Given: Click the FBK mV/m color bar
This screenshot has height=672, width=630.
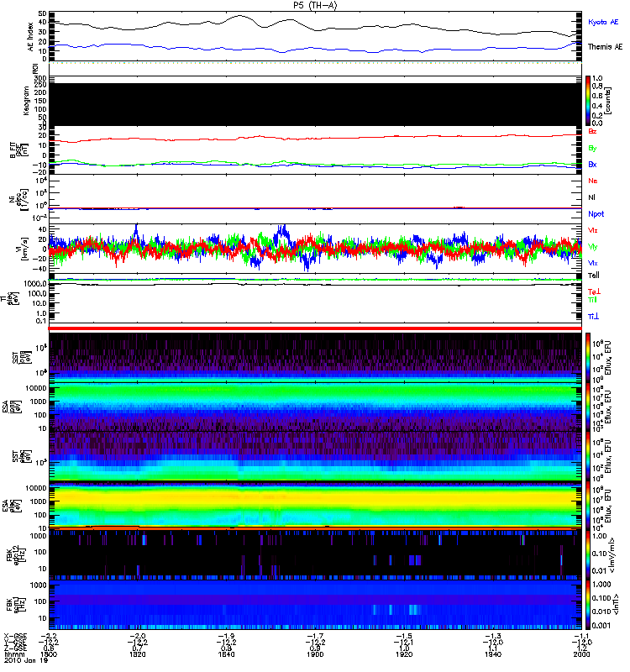Looking at the screenshot, I should (x=588, y=554).
